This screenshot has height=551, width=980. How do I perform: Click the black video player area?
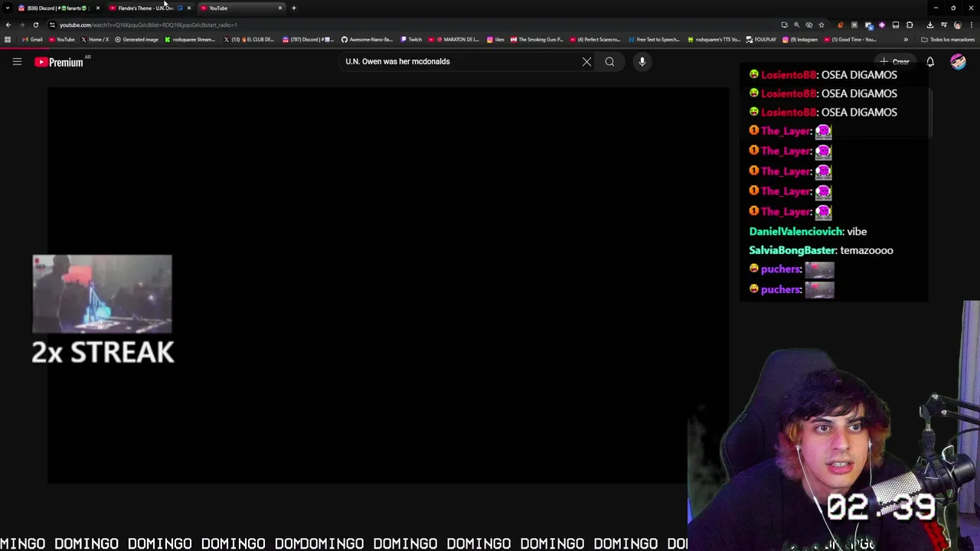[388, 285]
